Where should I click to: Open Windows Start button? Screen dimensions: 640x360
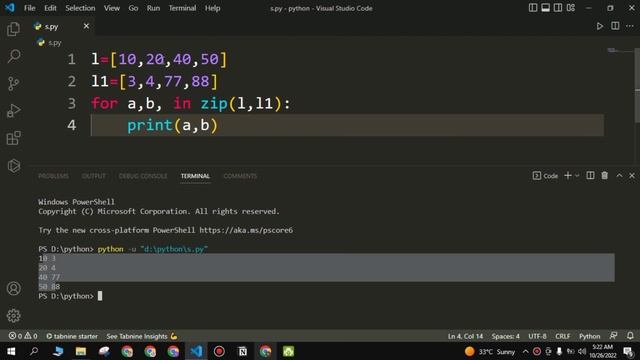click(x=11, y=351)
